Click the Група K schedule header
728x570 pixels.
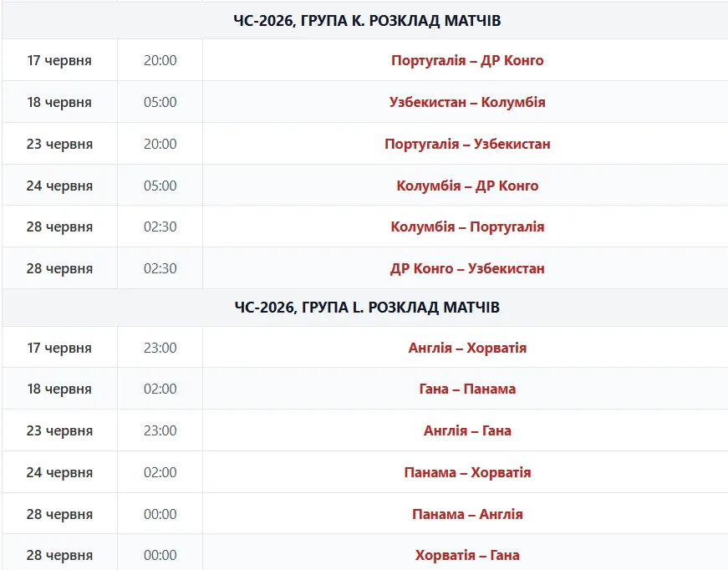point(367,21)
